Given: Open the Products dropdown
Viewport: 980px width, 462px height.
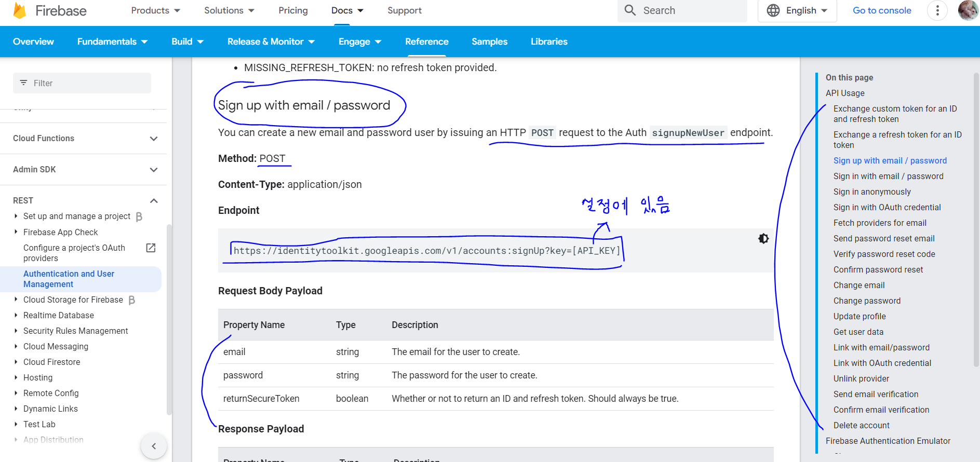Looking at the screenshot, I should click(x=156, y=10).
